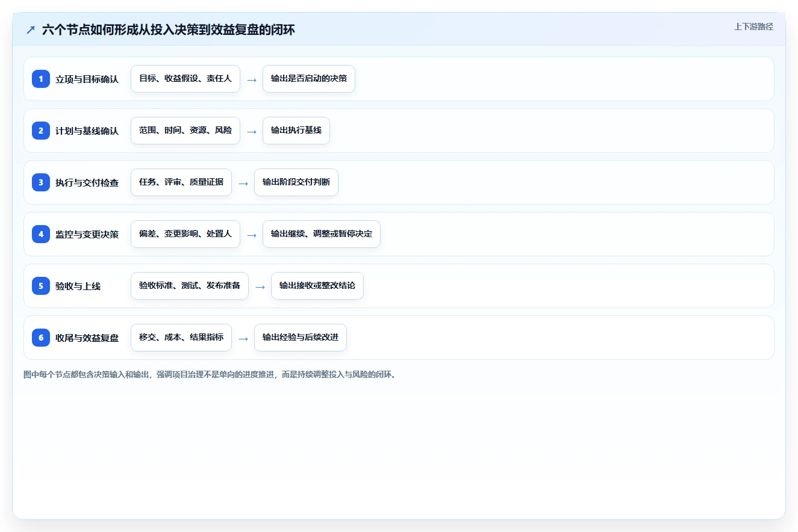Click the arrow before 输出阶段交付判断
Viewport: 798px width, 532px height.
243,183
